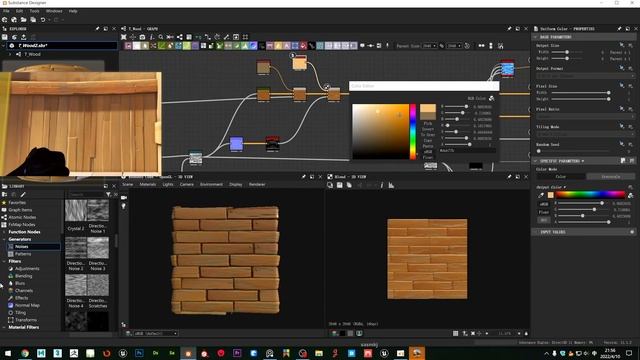Screen dimensions: 640x360
Task: Click the share/links icon in graph toolbar
Action: (180, 37)
